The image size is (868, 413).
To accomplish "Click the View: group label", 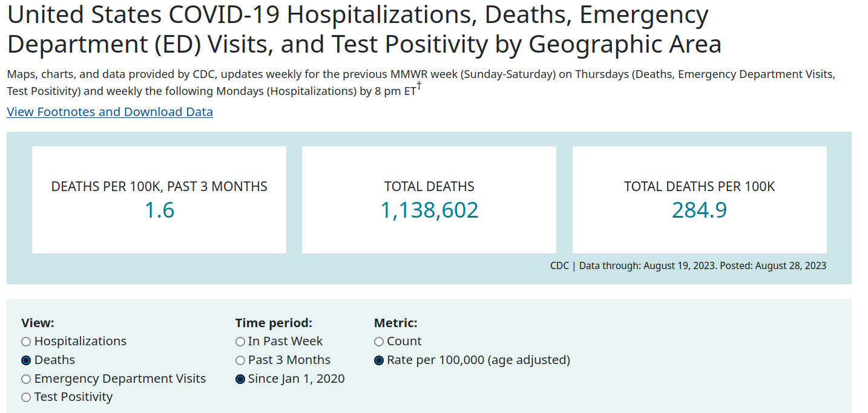I will click(x=38, y=323).
